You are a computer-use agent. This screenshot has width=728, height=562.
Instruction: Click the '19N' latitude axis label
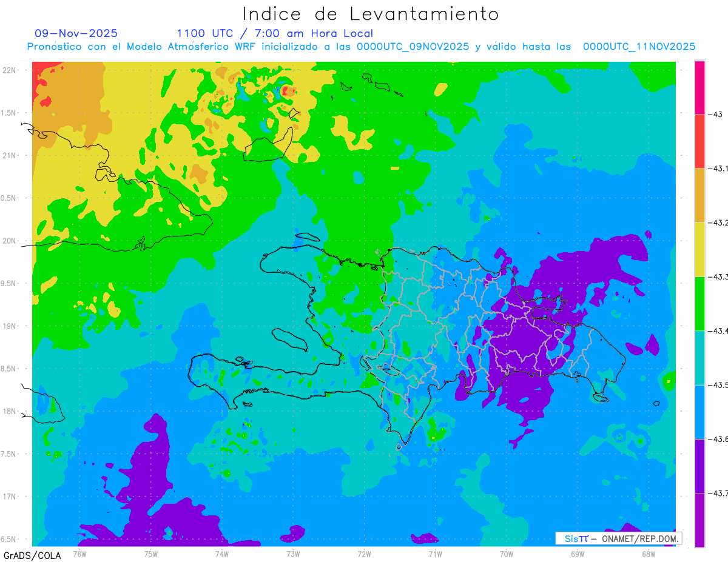pos(10,326)
